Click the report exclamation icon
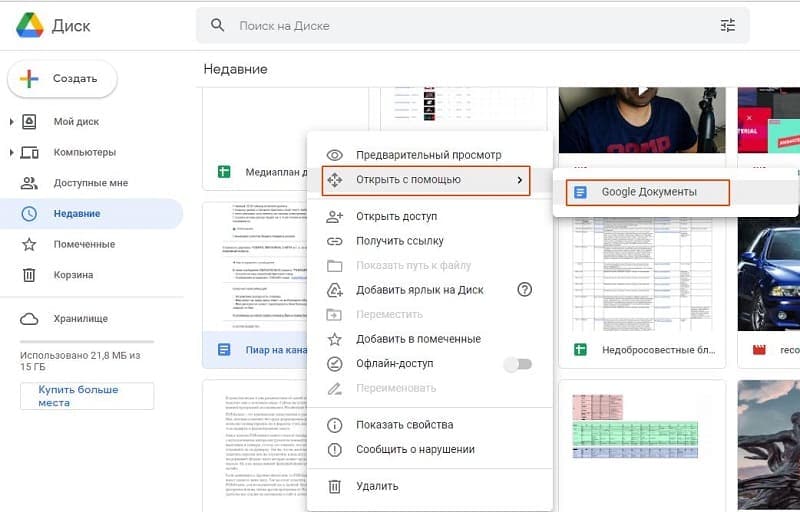This screenshot has height=512, width=800. coord(334,450)
